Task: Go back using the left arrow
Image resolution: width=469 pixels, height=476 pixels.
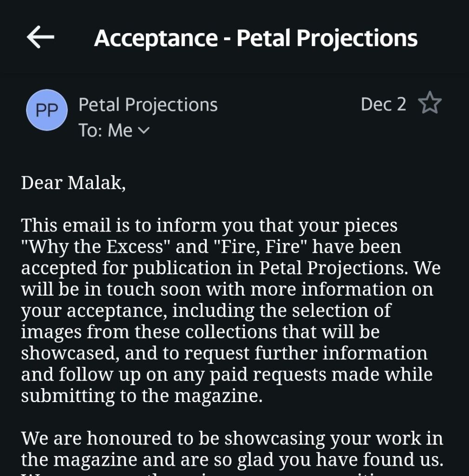Action: [40, 38]
